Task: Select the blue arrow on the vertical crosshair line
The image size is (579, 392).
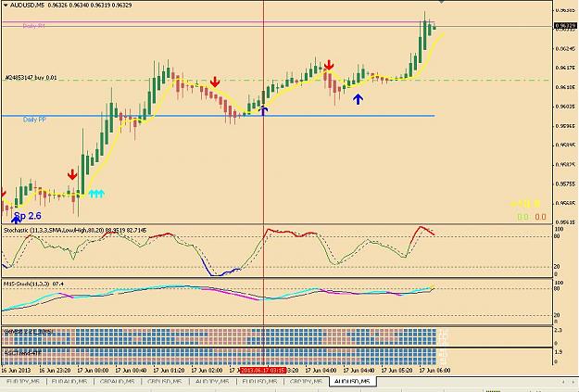Action: (x=263, y=109)
